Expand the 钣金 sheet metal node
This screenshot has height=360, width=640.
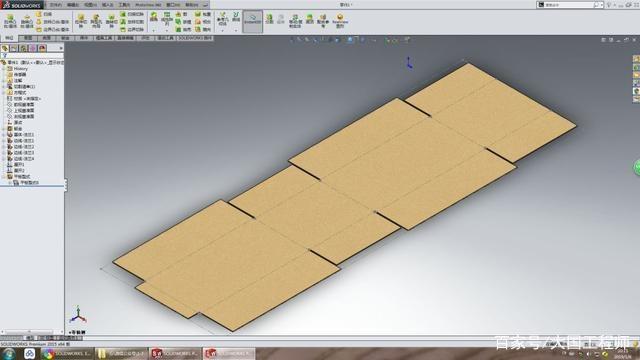point(4,129)
